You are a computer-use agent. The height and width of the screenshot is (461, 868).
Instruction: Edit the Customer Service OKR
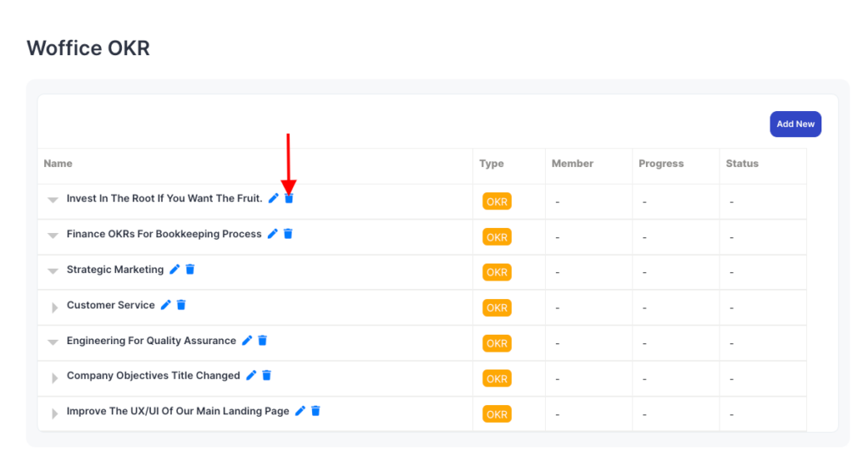pos(165,305)
